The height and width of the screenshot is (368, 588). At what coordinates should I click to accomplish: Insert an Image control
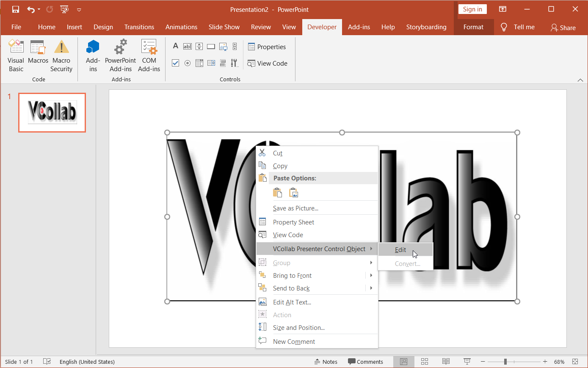click(x=223, y=46)
